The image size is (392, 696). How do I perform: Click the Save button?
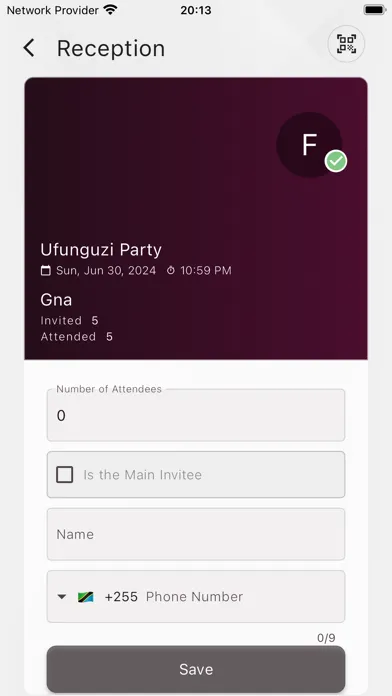pyautogui.click(x=196, y=669)
